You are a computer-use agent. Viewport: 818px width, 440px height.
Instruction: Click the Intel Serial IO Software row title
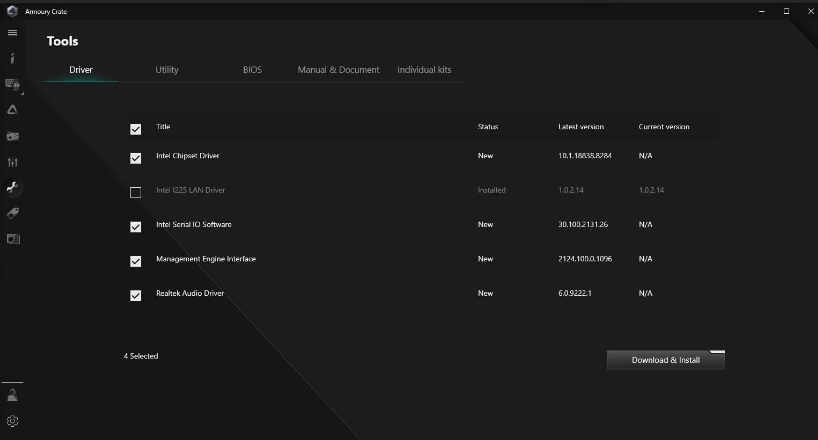coord(193,225)
